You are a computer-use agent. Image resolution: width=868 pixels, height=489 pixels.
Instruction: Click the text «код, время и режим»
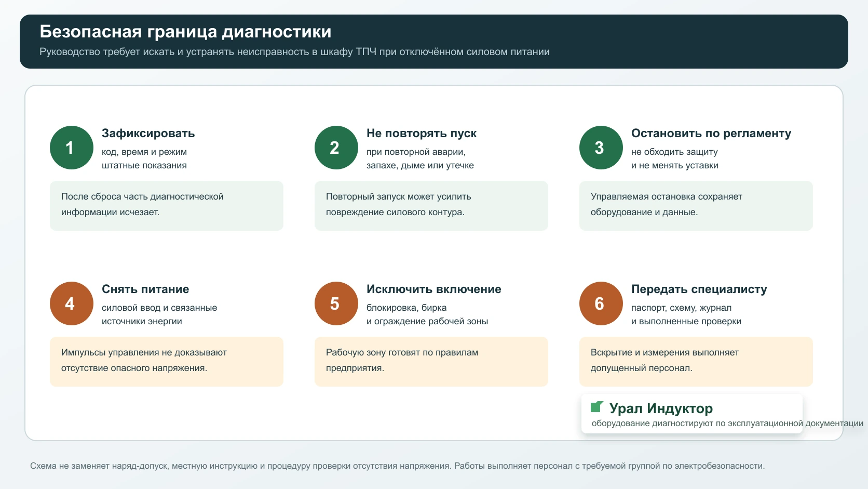[144, 152]
